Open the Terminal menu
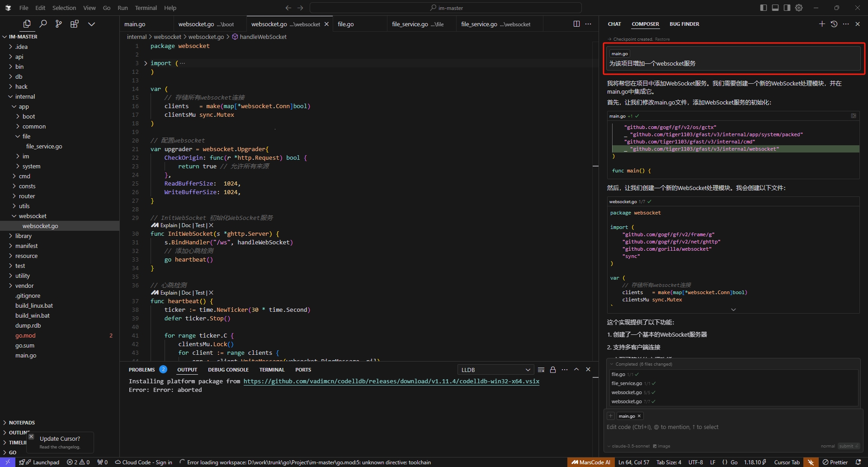868x467 pixels. [x=146, y=8]
